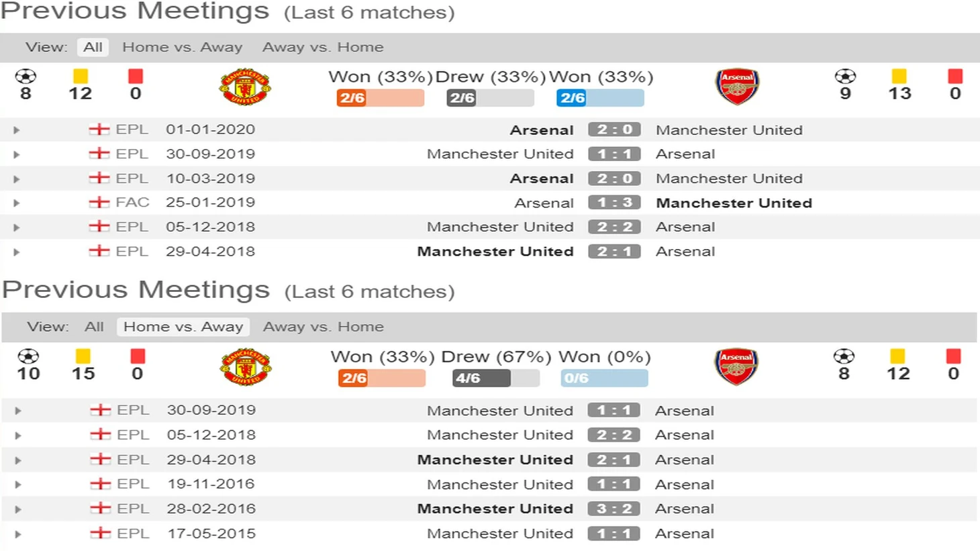
Task: Click the orange 2/6 wins bar in top panel
Action: click(381, 98)
